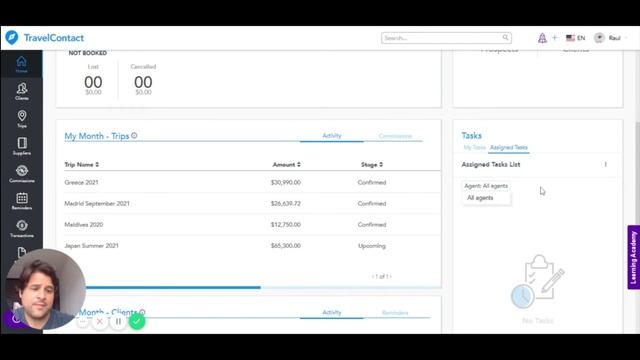Switch trips panel to Activity tab

click(331, 136)
